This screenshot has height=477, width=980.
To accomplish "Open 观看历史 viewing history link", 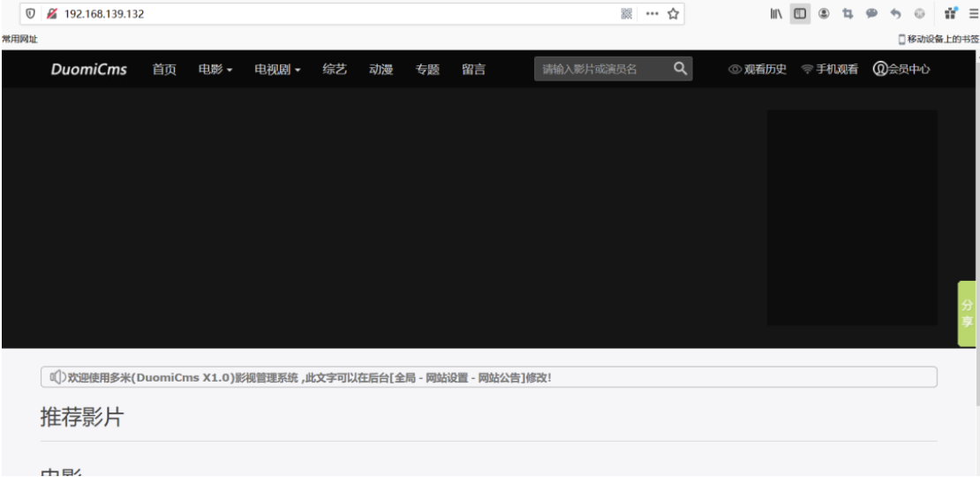I will [765, 70].
